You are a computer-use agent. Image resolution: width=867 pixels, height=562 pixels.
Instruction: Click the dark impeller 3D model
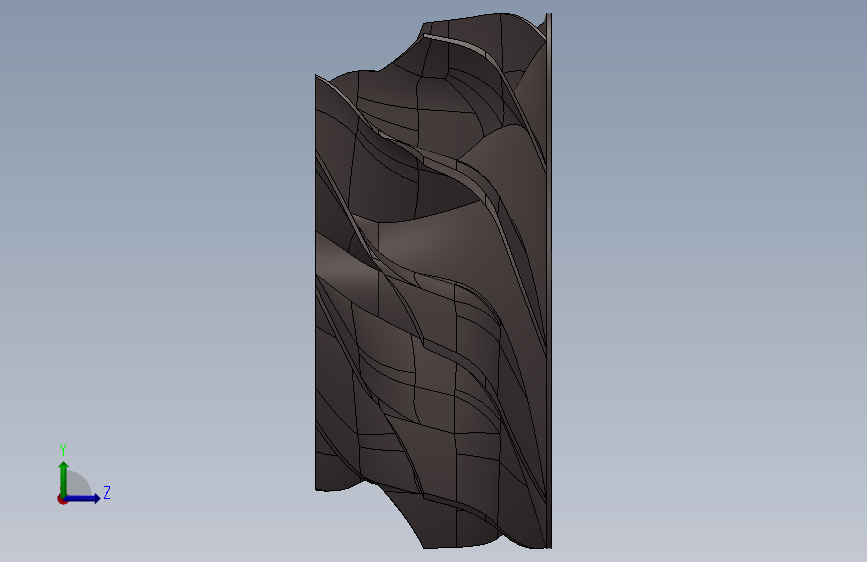pyautogui.click(x=434, y=281)
